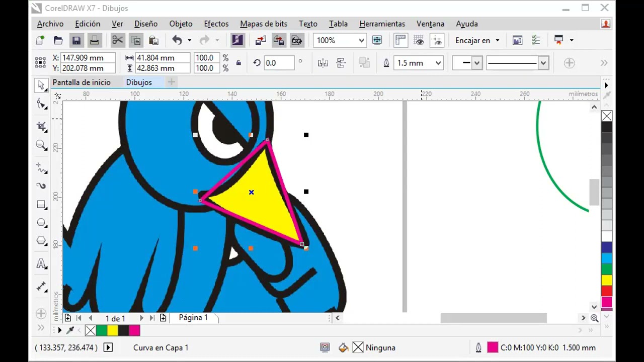
Task: Select the Pick tool in toolbox
Action: [41, 85]
